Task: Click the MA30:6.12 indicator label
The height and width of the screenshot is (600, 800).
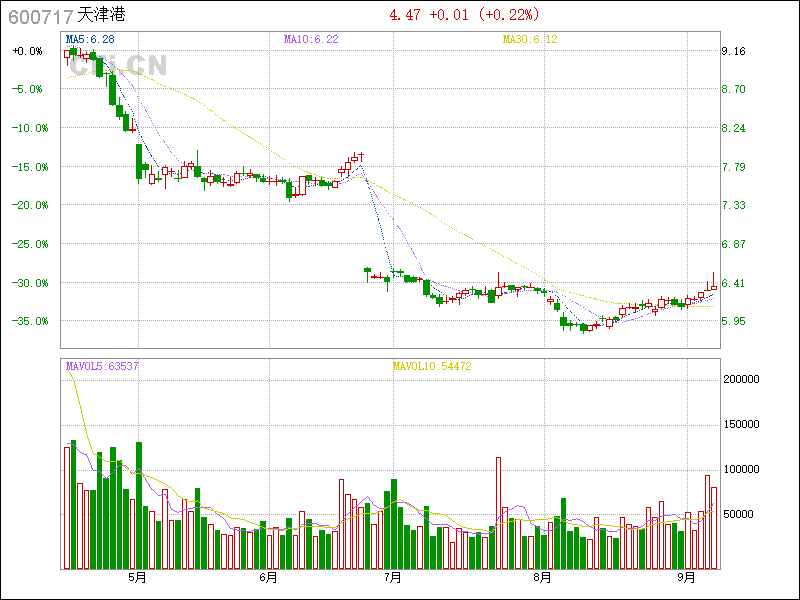Action: [529, 39]
